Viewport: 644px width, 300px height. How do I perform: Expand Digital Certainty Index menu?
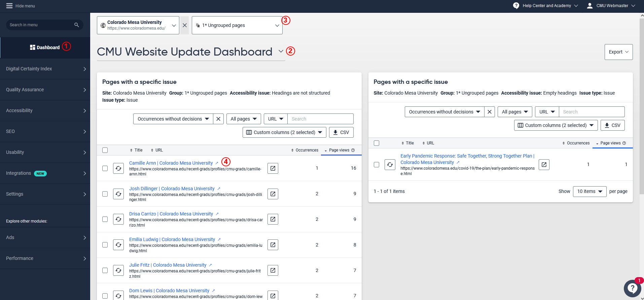[45, 69]
